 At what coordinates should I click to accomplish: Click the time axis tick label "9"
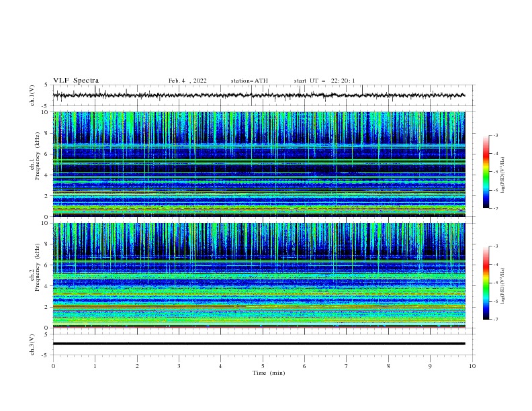coord(430,366)
